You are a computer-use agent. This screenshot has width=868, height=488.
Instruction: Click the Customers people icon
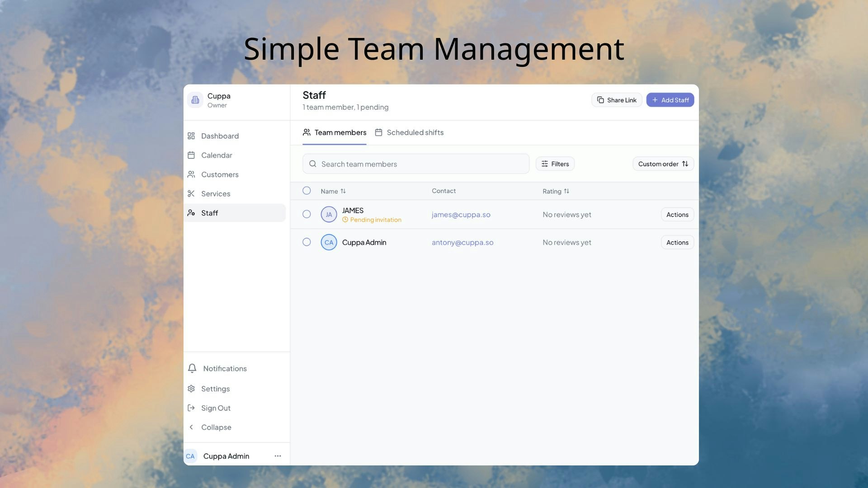pos(191,174)
